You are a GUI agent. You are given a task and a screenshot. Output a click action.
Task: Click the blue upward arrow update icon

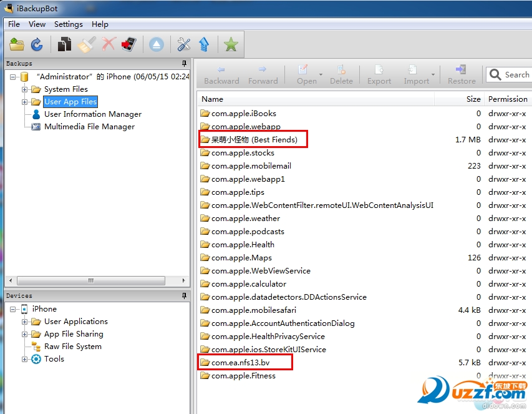pyautogui.click(x=204, y=44)
